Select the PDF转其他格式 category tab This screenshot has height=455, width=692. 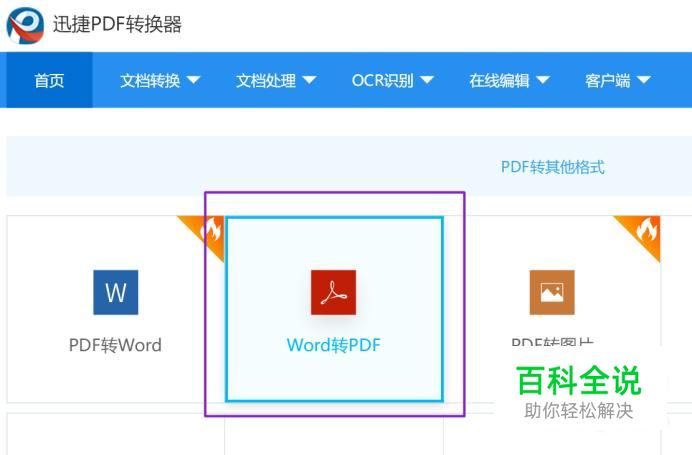[553, 167]
